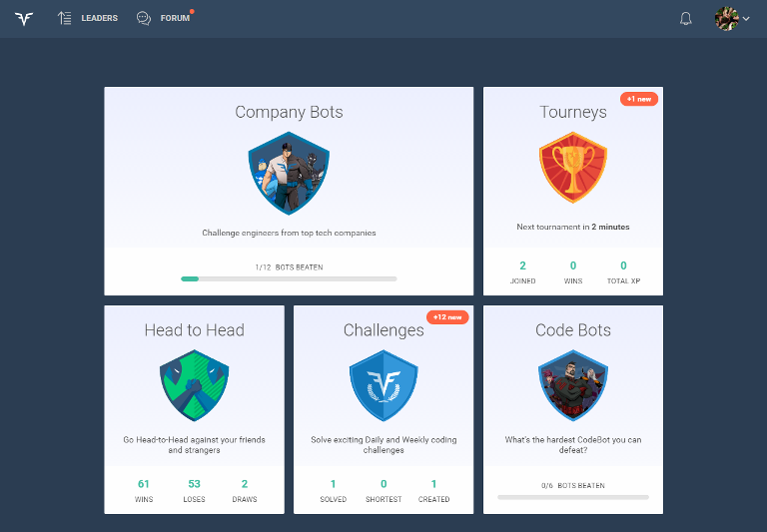
Task: Click the CodeFights logo in the header
Action: coord(24,18)
